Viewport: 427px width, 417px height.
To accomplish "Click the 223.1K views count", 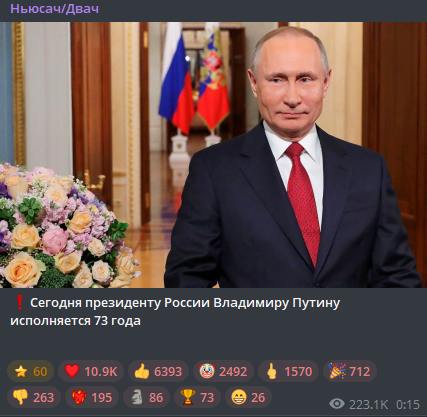I will (369, 405).
